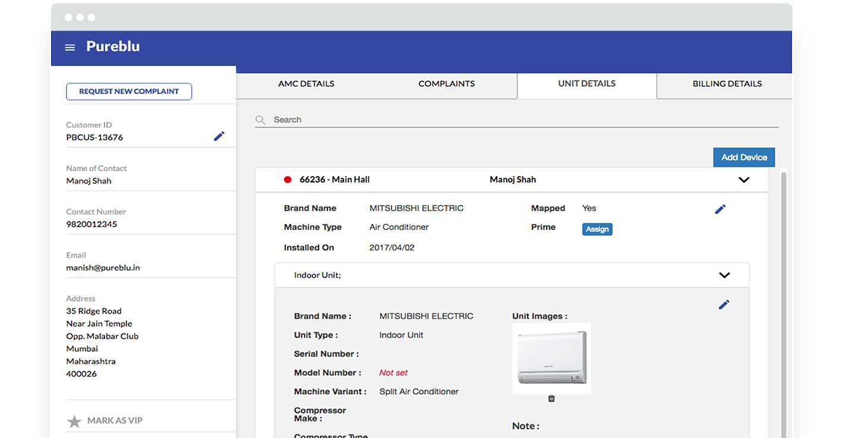Click Request New Complaint button
868x438 pixels.
point(129,92)
